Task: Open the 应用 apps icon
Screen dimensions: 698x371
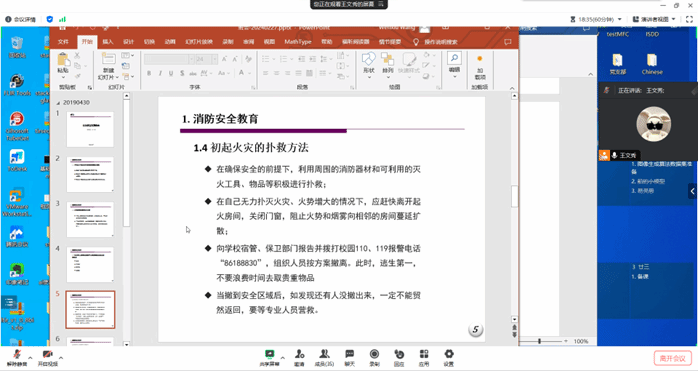Action: (x=424, y=358)
